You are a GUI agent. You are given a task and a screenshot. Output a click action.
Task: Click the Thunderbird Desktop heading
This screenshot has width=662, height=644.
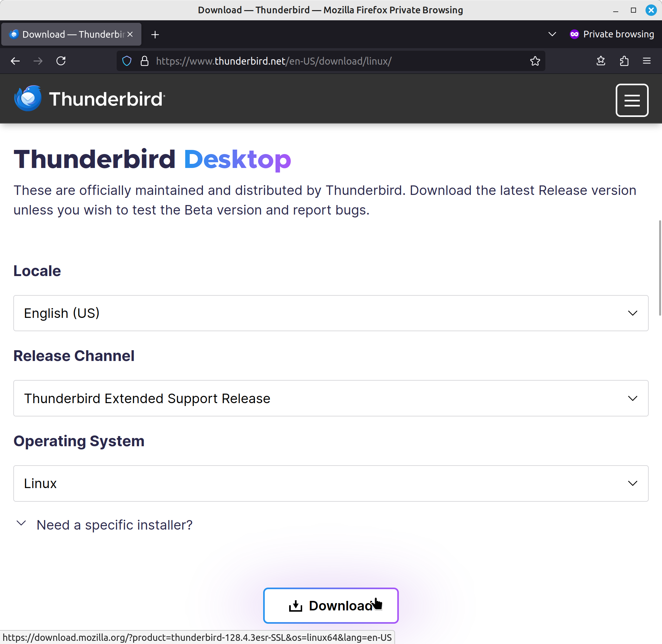pos(152,159)
